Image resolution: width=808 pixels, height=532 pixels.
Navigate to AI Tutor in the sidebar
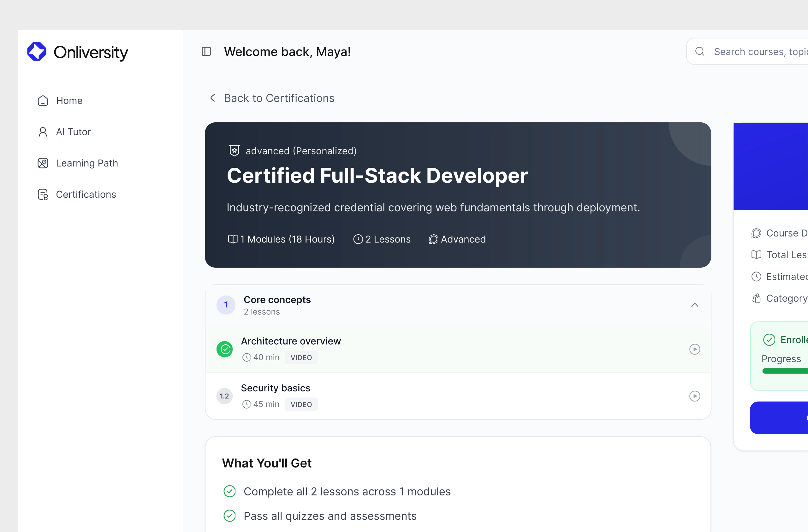tap(73, 132)
